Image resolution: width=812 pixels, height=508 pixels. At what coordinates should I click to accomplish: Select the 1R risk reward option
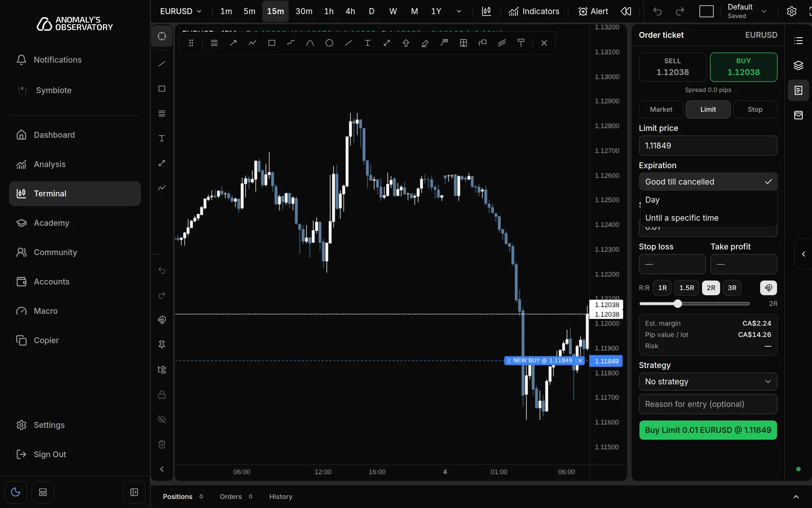662,288
